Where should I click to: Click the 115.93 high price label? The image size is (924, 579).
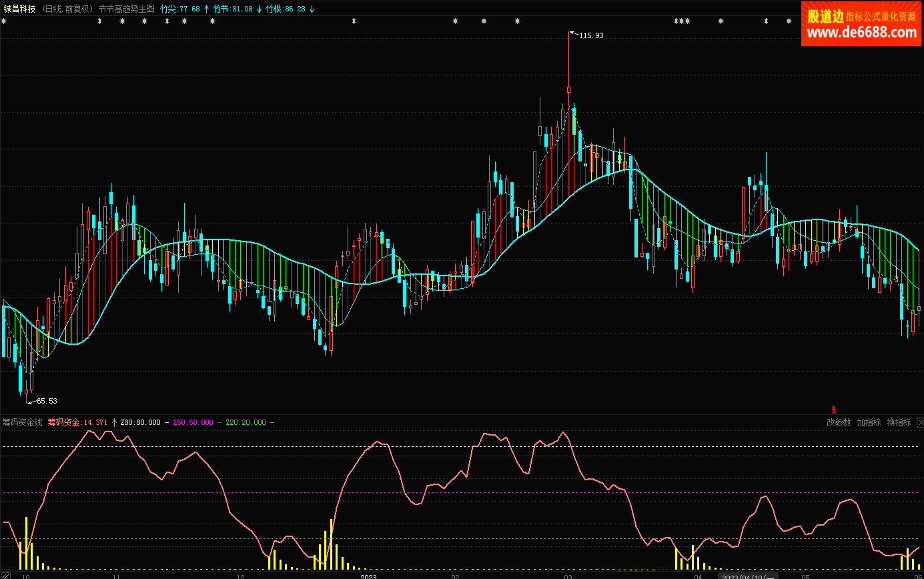click(x=592, y=35)
